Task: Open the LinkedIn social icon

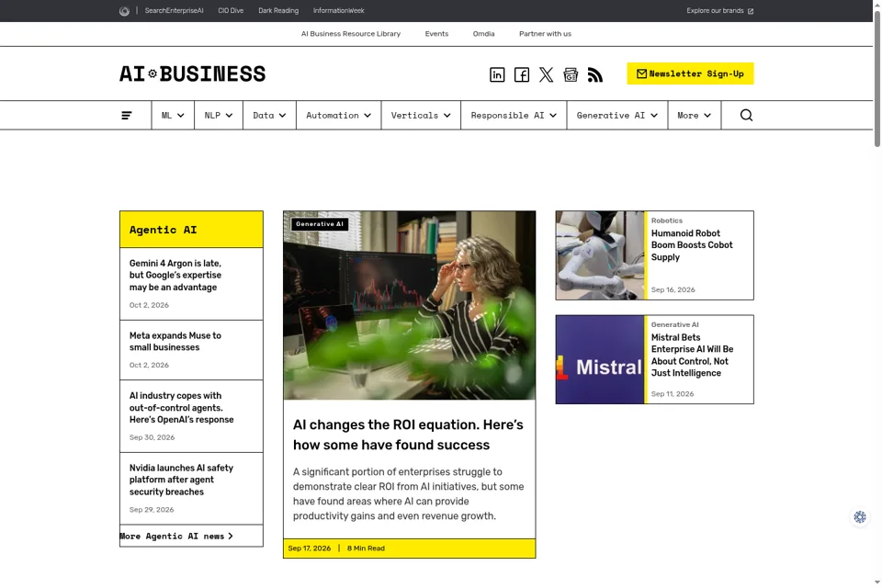Action: pyautogui.click(x=497, y=74)
